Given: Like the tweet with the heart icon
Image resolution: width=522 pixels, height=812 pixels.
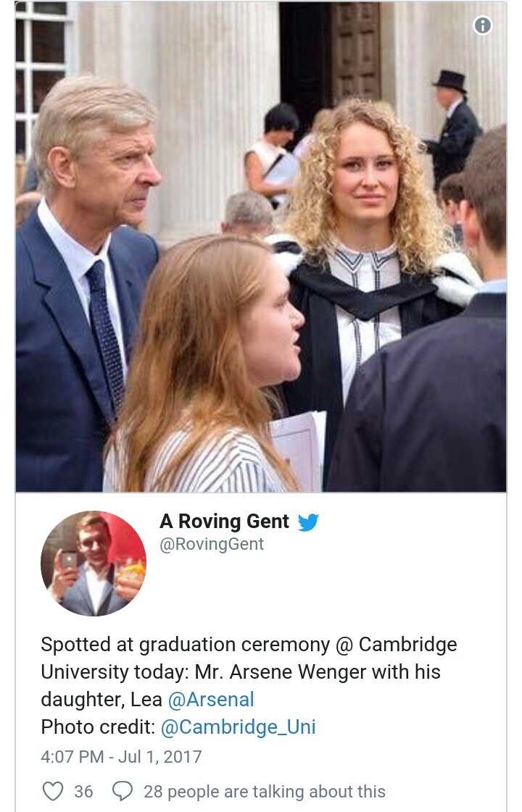Looking at the screenshot, I should (x=52, y=791).
